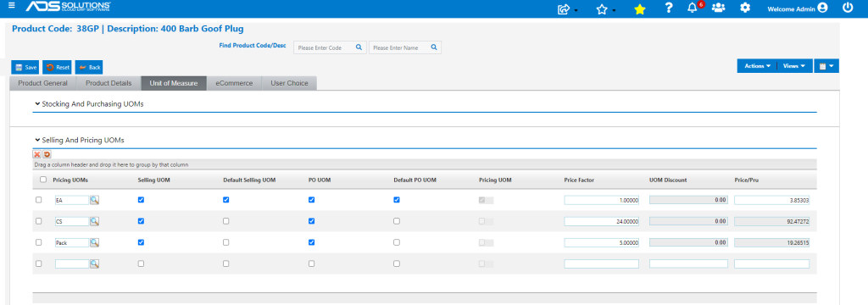This screenshot has height=305, width=868.
Task: Click the Price/Pru column header
Action: pos(746,180)
